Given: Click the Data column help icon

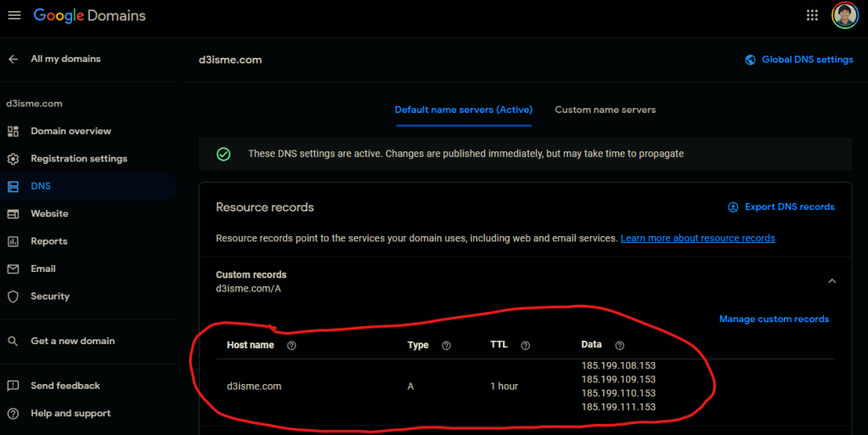Looking at the screenshot, I should point(619,345).
